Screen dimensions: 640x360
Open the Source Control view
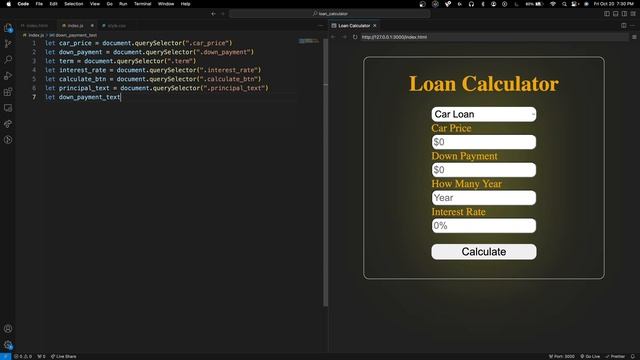[x=8, y=44]
